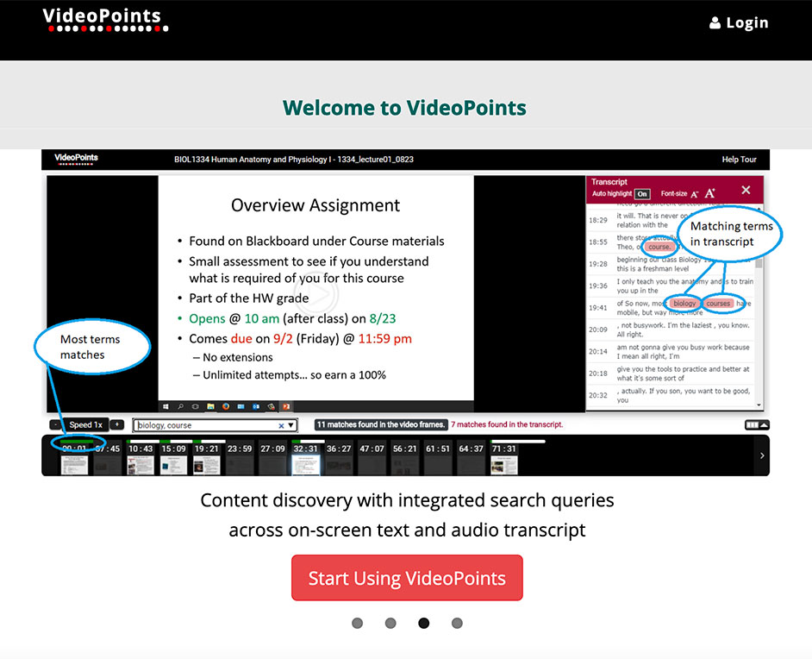Select the fourth carousel dot
Image resolution: width=812 pixels, height=659 pixels.
(x=457, y=623)
